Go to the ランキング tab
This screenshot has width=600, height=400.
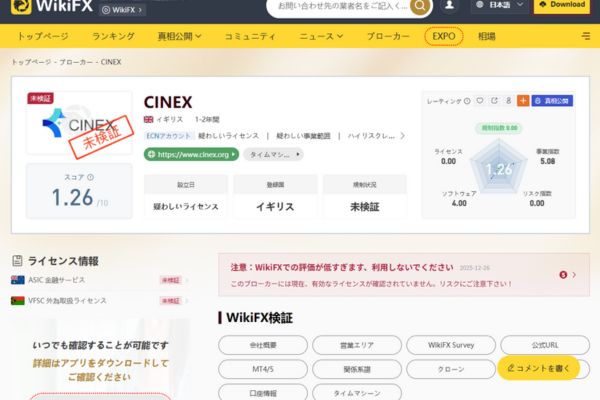[113, 36]
